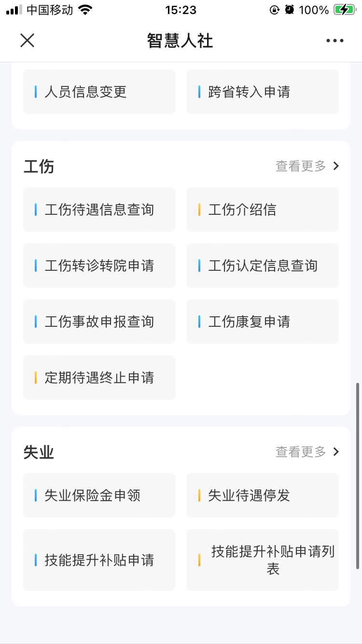
Task: Select 工伤待遇信息查询 entry
Action: 99,210
